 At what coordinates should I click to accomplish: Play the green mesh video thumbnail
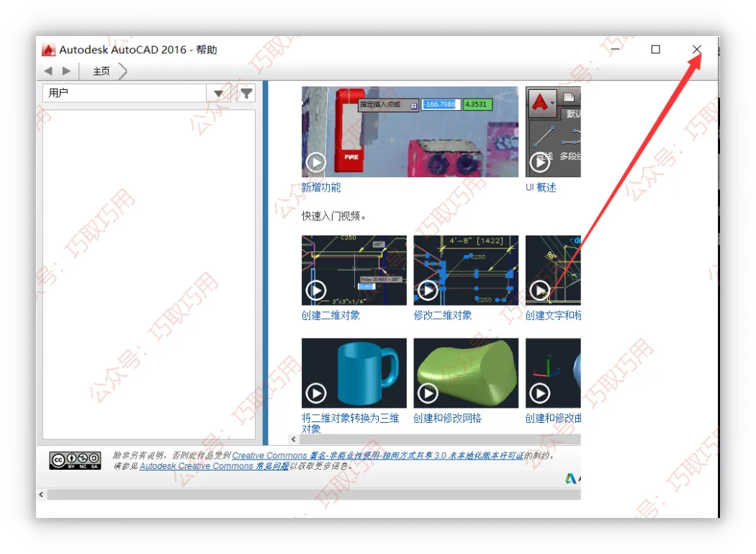(x=466, y=373)
